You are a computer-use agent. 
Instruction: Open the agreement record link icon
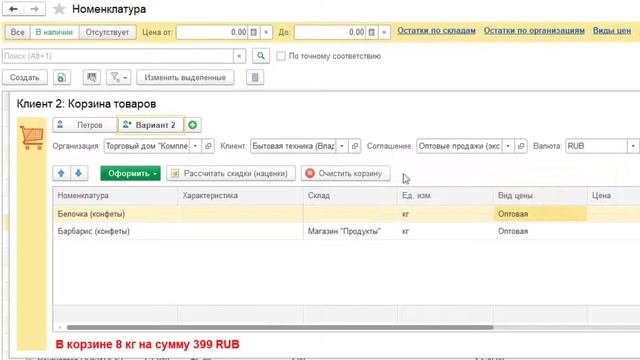coord(521,146)
